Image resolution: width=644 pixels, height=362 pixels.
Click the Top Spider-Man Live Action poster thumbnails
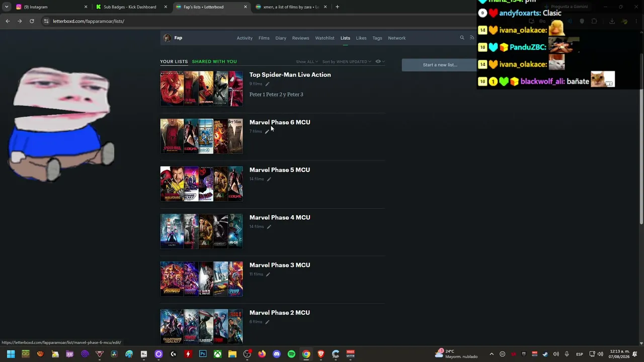(201, 88)
